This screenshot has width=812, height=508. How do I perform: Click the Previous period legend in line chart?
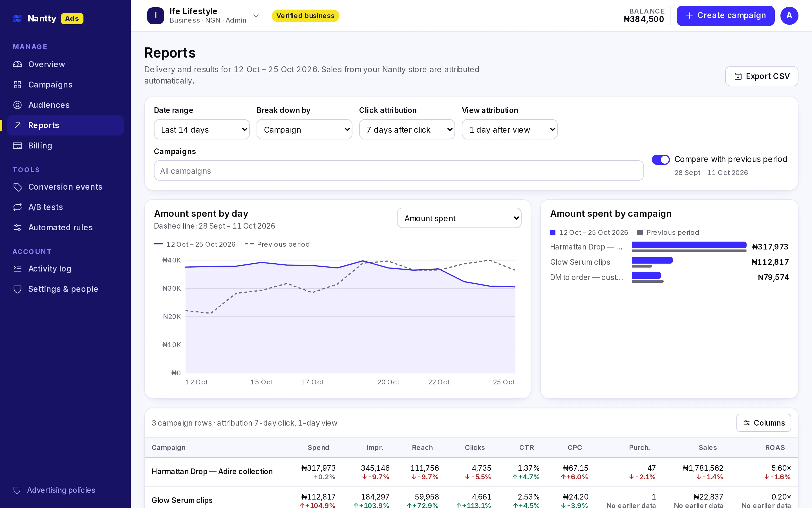tap(277, 244)
